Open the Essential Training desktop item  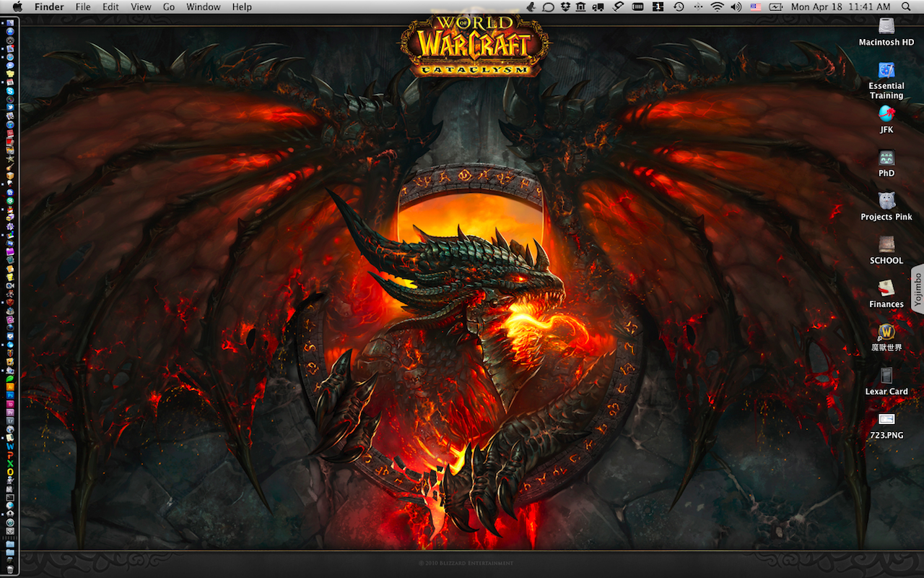pyautogui.click(x=886, y=71)
